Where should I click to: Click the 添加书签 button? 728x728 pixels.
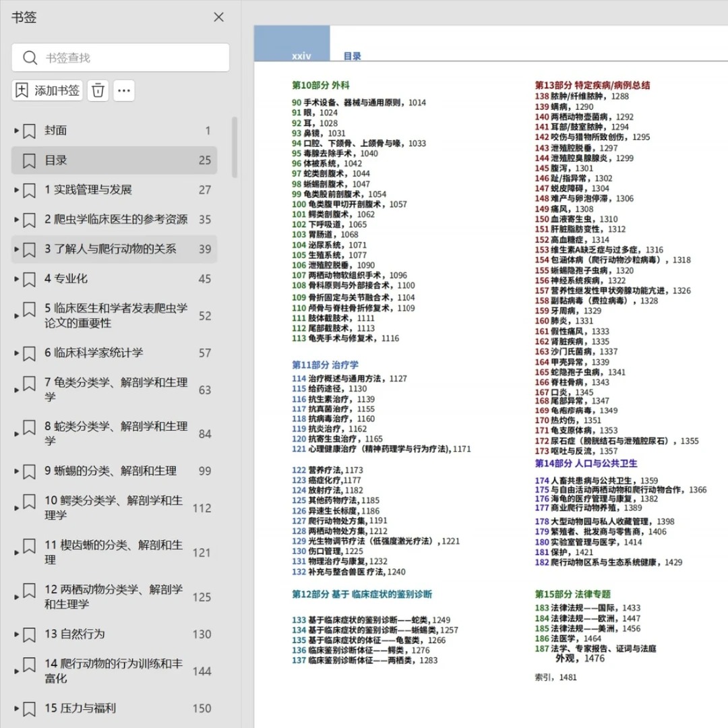(47, 90)
